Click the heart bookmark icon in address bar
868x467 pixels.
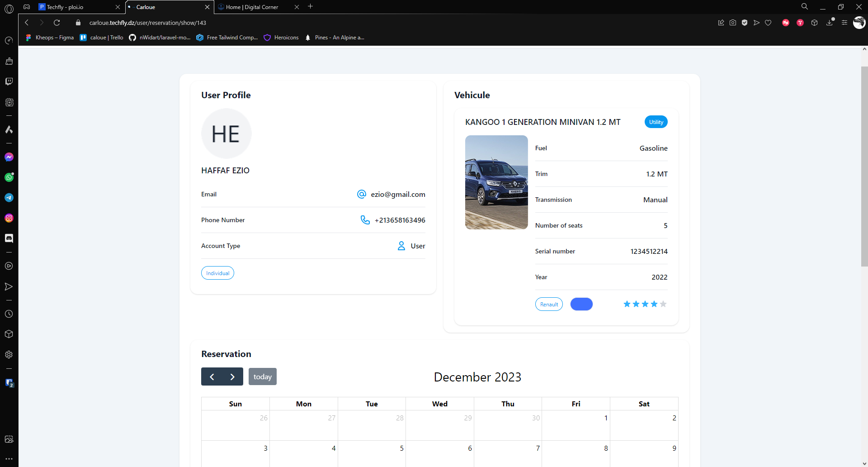[x=768, y=23]
